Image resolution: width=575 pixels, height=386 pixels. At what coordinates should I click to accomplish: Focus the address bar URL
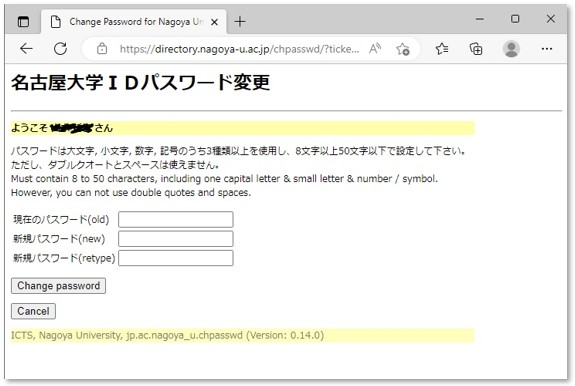coord(239,49)
